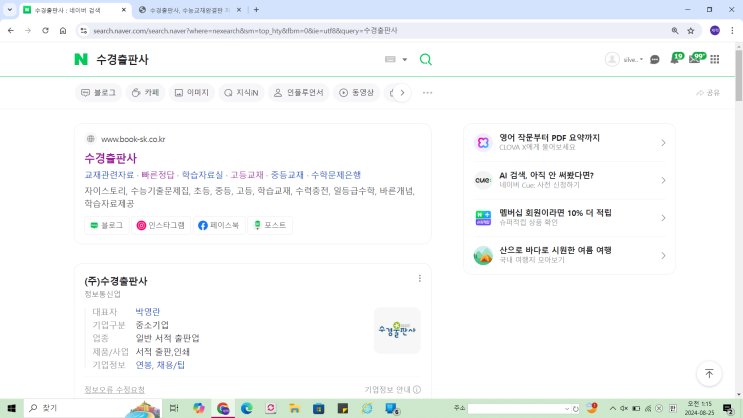Image resolution: width=743 pixels, height=418 pixels.
Task: Open the 교재관련자료 sublink
Action: click(x=109, y=175)
